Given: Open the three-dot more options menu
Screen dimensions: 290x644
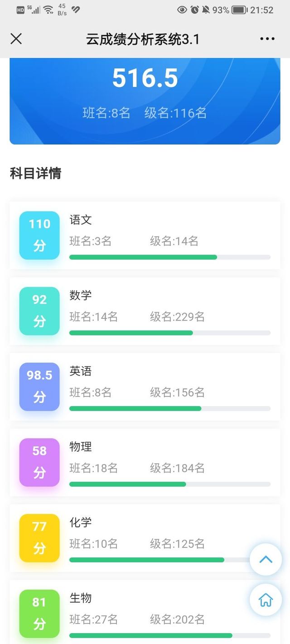Looking at the screenshot, I should click(267, 39).
